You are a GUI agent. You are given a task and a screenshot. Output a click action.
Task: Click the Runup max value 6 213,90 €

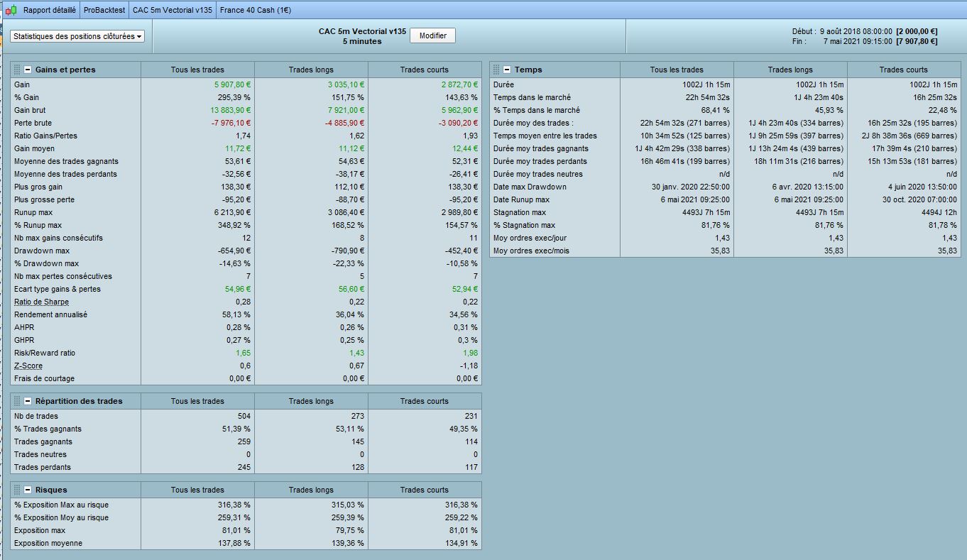coord(232,212)
